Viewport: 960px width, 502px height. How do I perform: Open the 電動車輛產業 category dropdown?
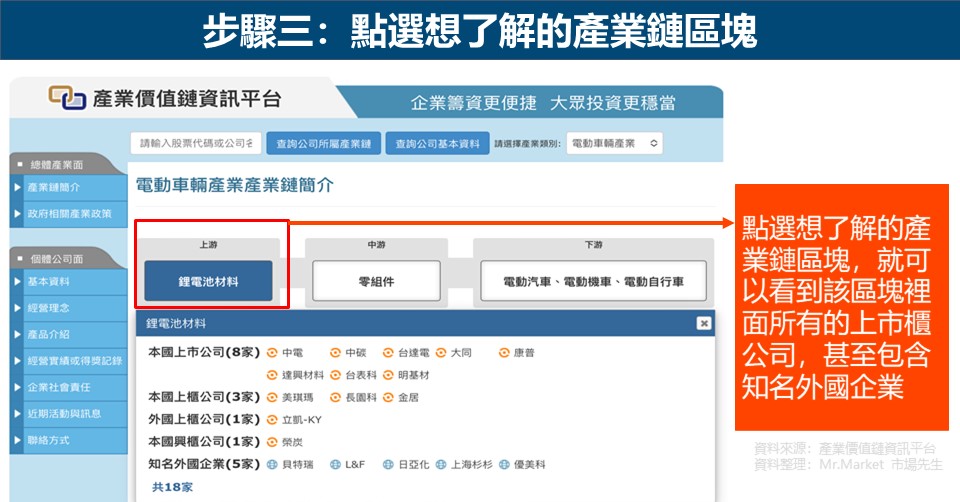[614, 143]
